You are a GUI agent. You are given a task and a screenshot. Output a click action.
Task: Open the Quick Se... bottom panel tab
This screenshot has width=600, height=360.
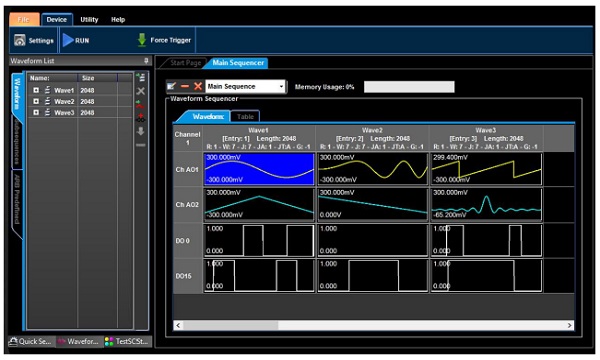click(x=31, y=341)
